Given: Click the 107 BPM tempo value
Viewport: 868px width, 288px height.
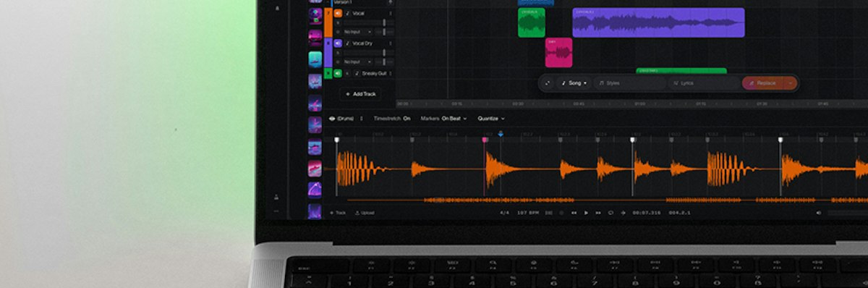Looking at the screenshot, I should click(528, 213).
